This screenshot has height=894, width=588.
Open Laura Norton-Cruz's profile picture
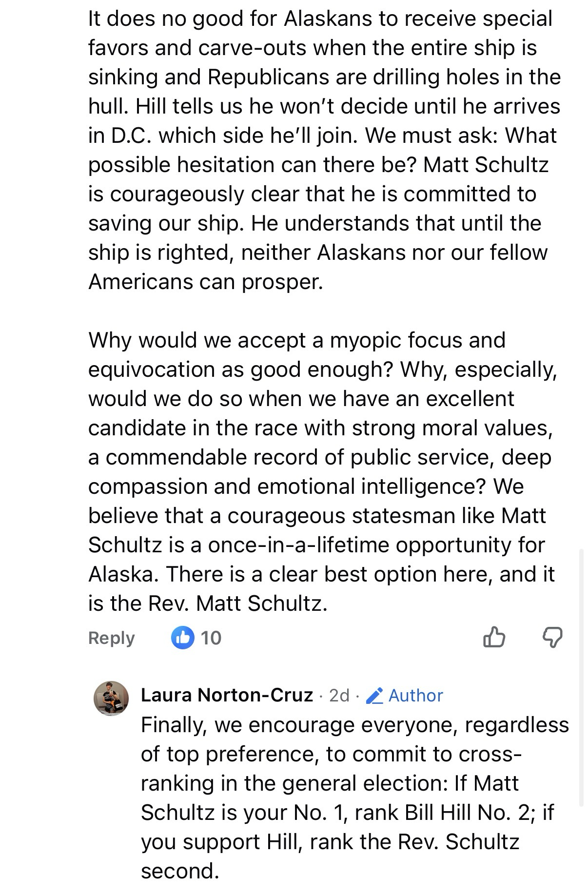[x=111, y=698]
